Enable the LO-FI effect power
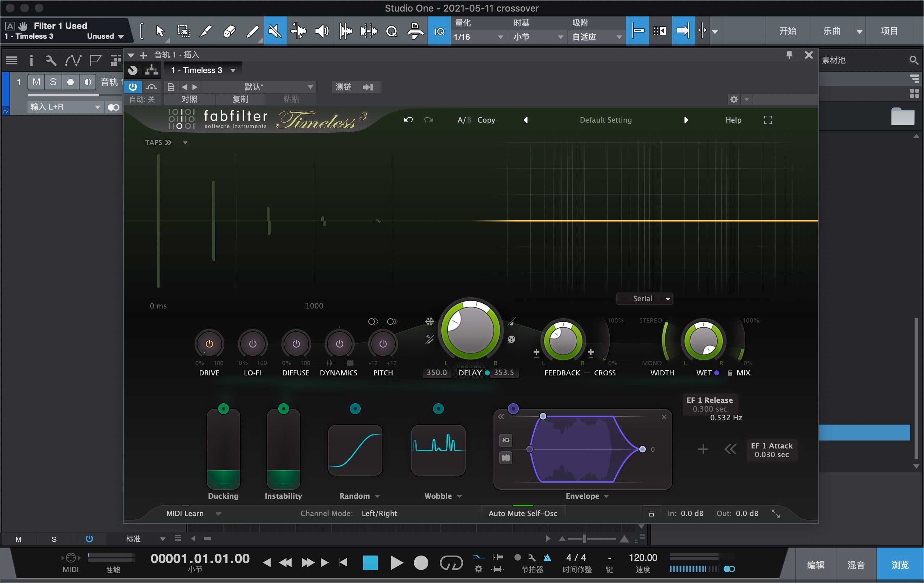Viewport: 924px width, 583px height. [253, 344]
